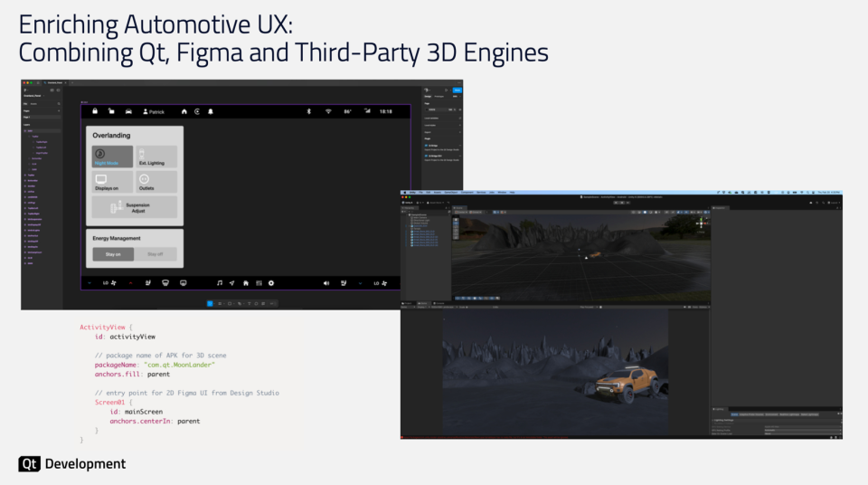Open the File menu in Unity
The image size is (868, 485).
420,193
